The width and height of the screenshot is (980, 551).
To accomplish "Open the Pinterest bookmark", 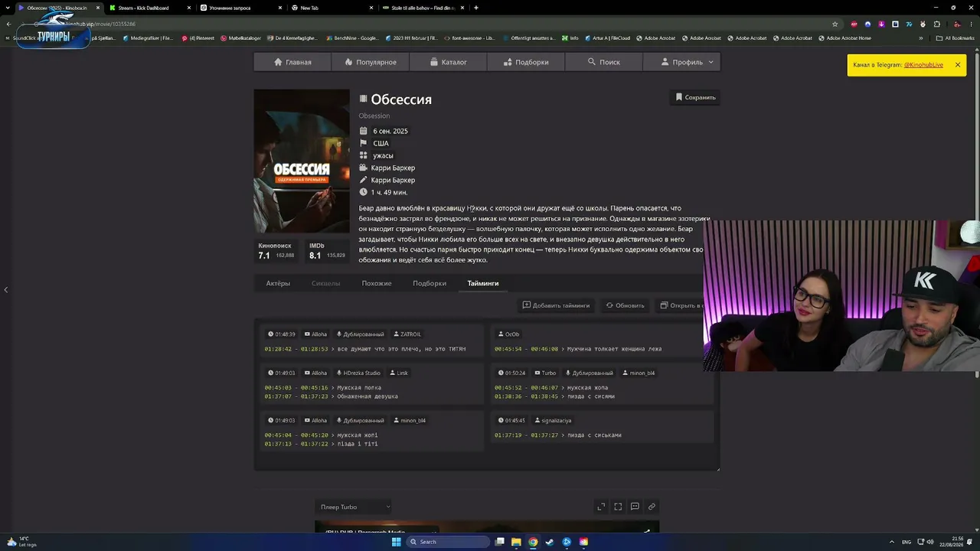I will pos(199,37).
